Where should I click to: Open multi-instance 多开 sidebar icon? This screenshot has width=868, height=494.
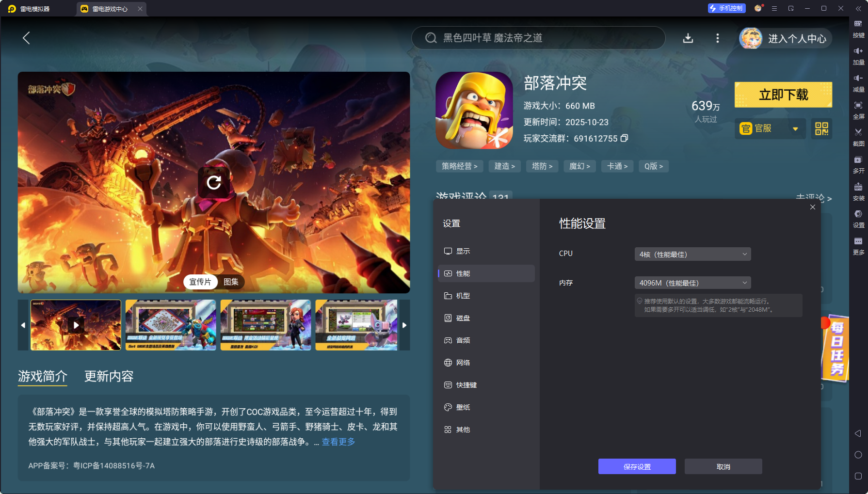pos(858,165)
